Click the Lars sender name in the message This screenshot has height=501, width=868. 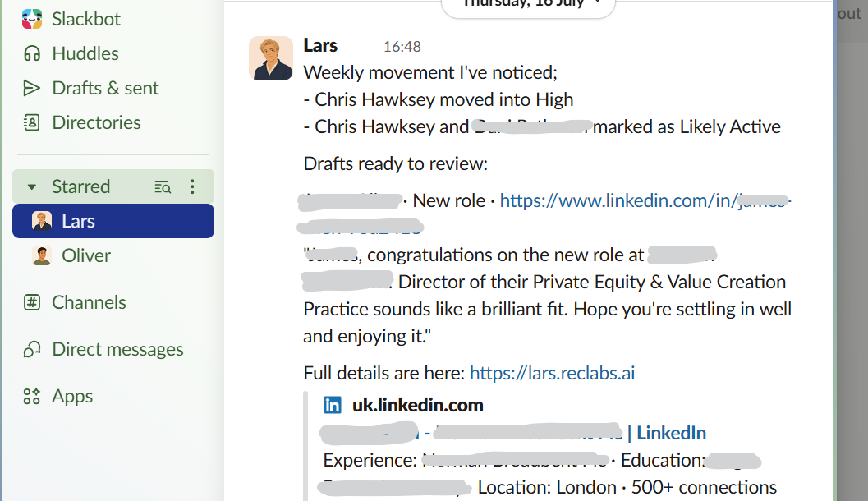[320, 45]
